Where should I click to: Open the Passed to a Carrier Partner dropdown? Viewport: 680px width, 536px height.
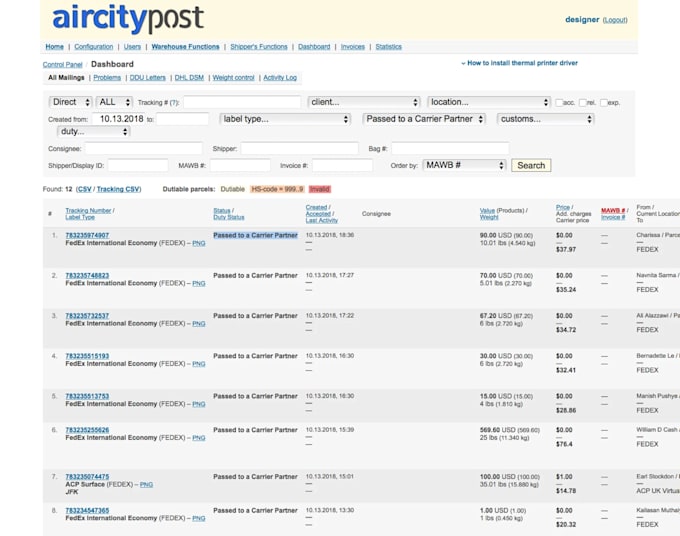[424, 119]
